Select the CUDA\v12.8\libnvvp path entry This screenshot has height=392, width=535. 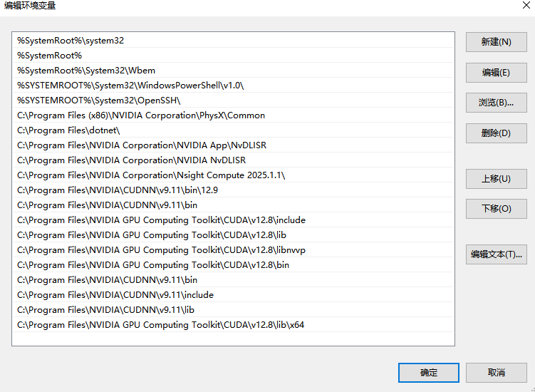[234, 250]
